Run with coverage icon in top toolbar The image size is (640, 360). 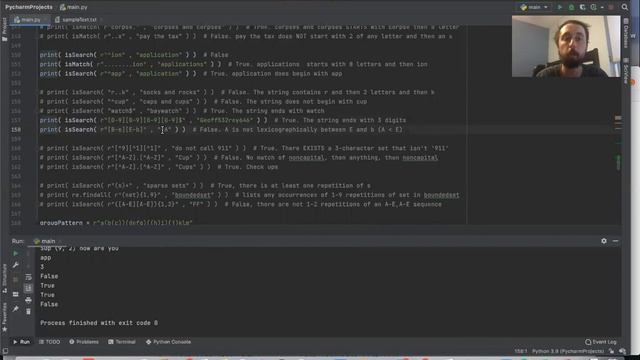pos(582,7)
